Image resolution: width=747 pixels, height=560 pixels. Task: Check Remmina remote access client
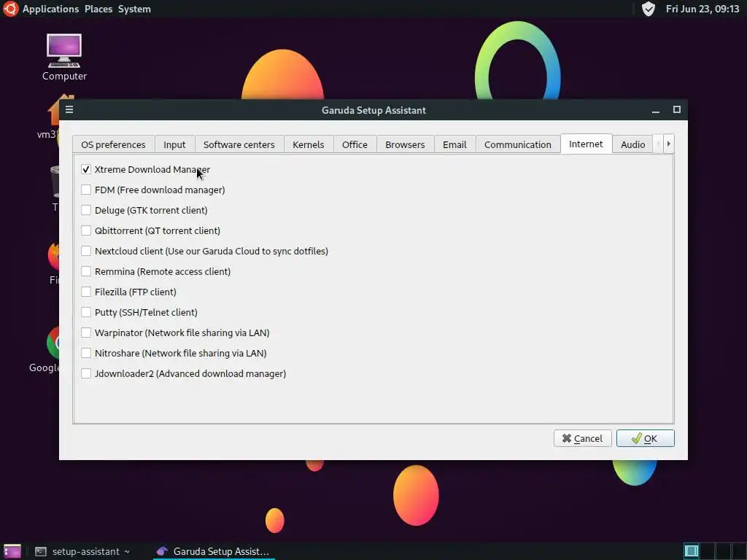point(86,271)
